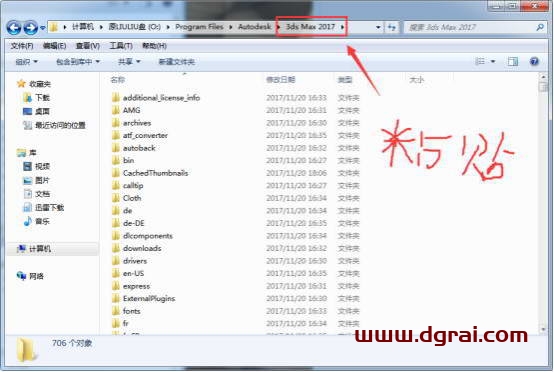Click the blue help question mark icon
The height and width of the screenshot is (372, 554).
pyautogui.click(x=534, y=62)
